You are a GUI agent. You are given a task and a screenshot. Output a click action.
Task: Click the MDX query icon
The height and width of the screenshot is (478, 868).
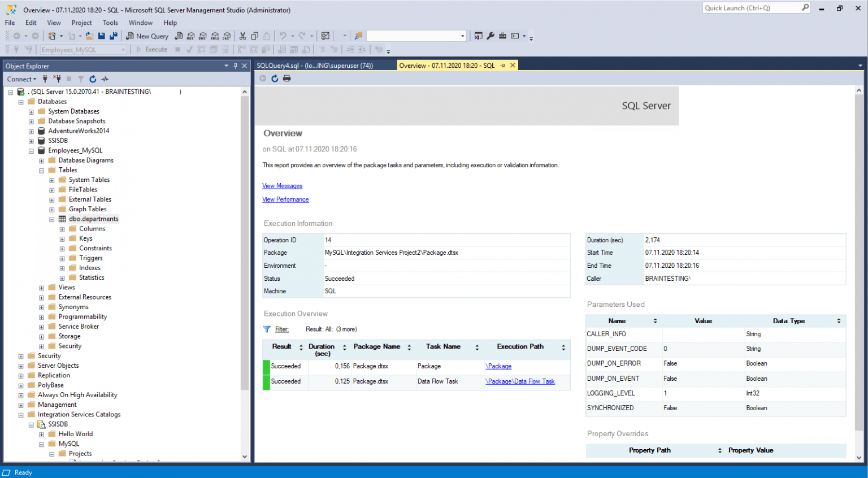191,36
